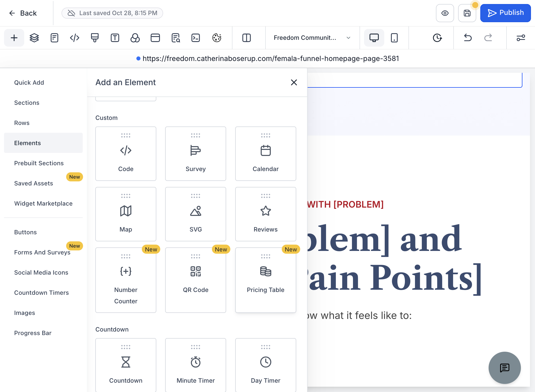Screen dimensions: 535x392
Task: Click the overlapping circles icon in toolbar
Action: (135, 38)
